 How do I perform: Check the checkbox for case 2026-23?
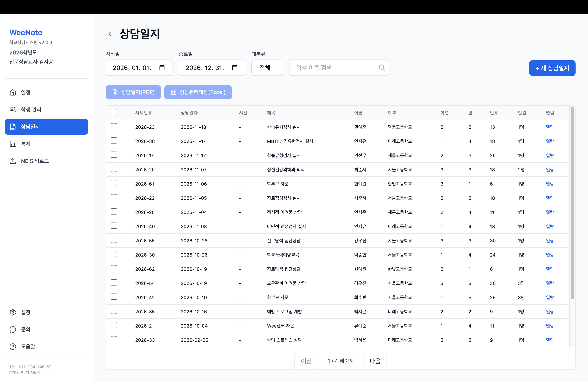point(114,126)
